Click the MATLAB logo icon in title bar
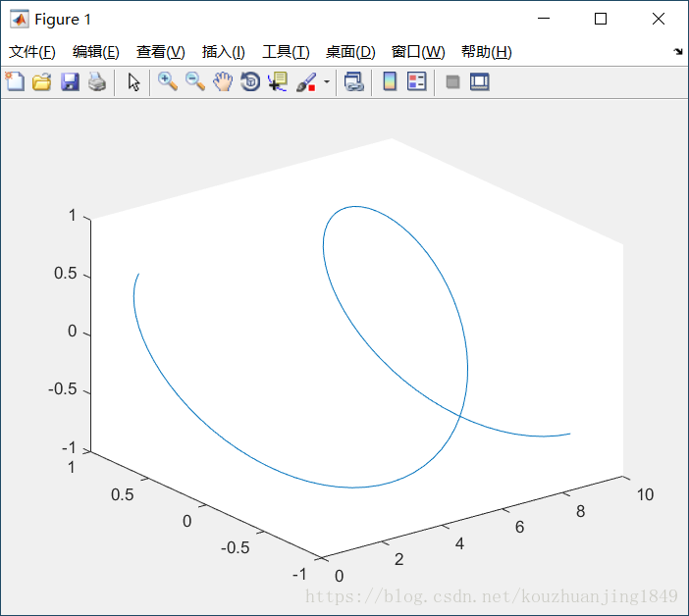689x616 pixels. tap(19, 19)
